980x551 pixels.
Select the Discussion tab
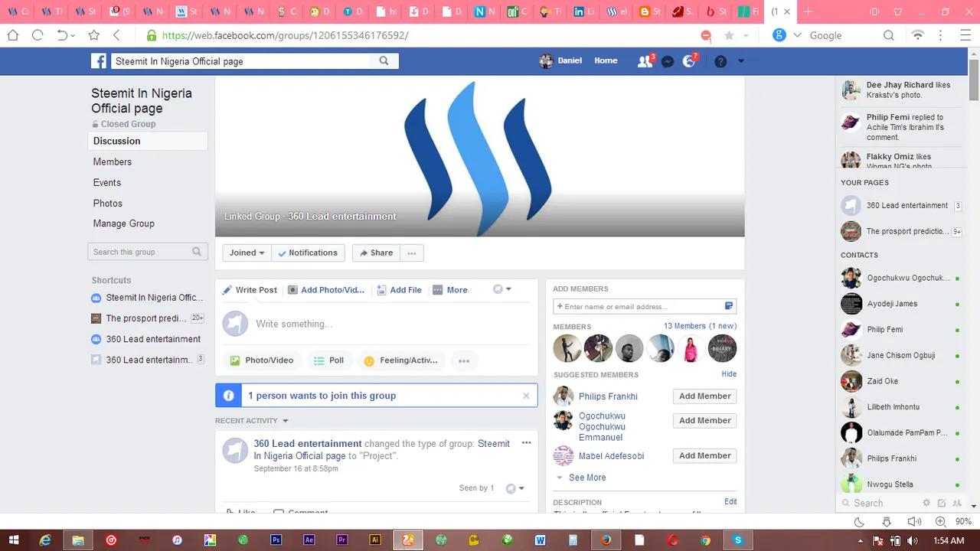pos(148,141)
